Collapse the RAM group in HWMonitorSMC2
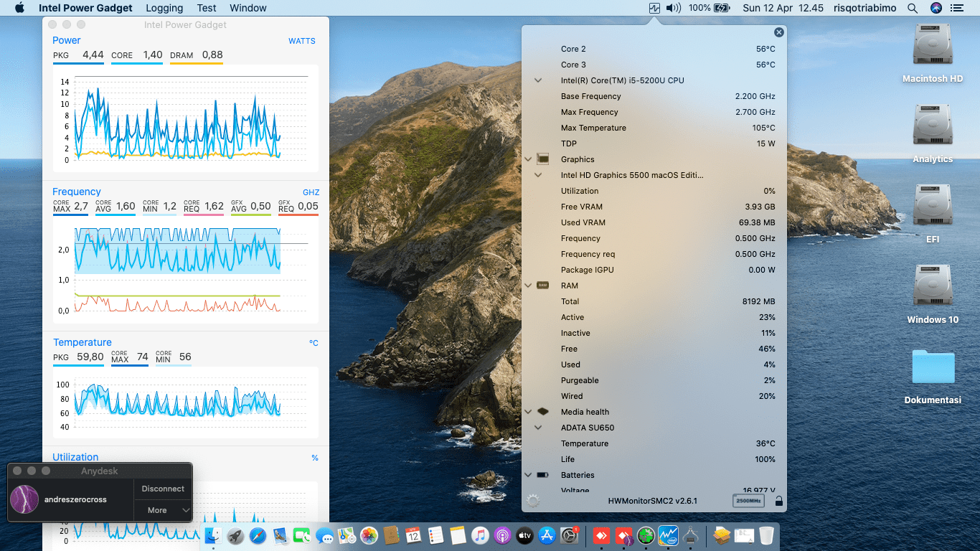The width and height of the screenshot is (980, 551). click(x=529, y=286)
